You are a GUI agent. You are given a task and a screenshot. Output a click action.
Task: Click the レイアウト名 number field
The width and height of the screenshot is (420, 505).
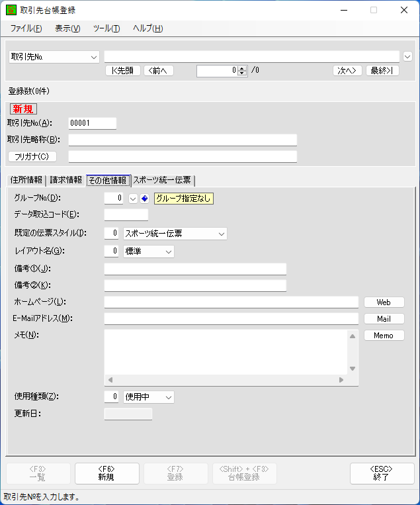click(111, 252)
